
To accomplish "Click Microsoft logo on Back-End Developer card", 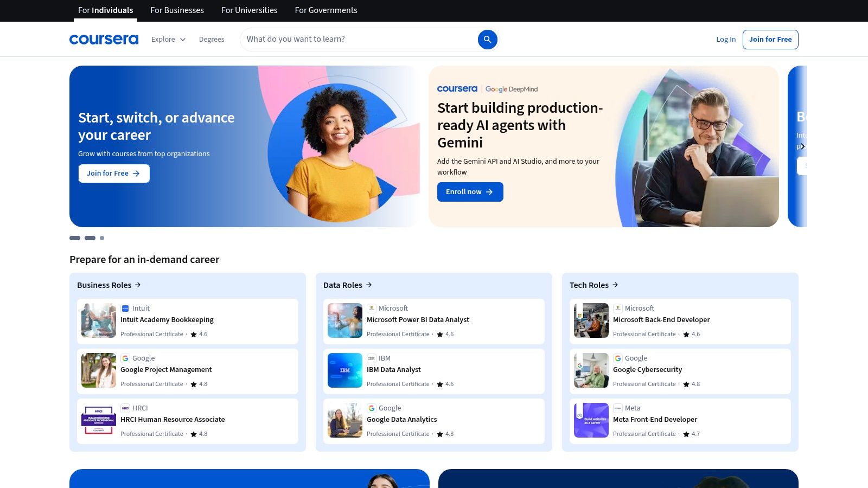I will click(x=618, y=308).
